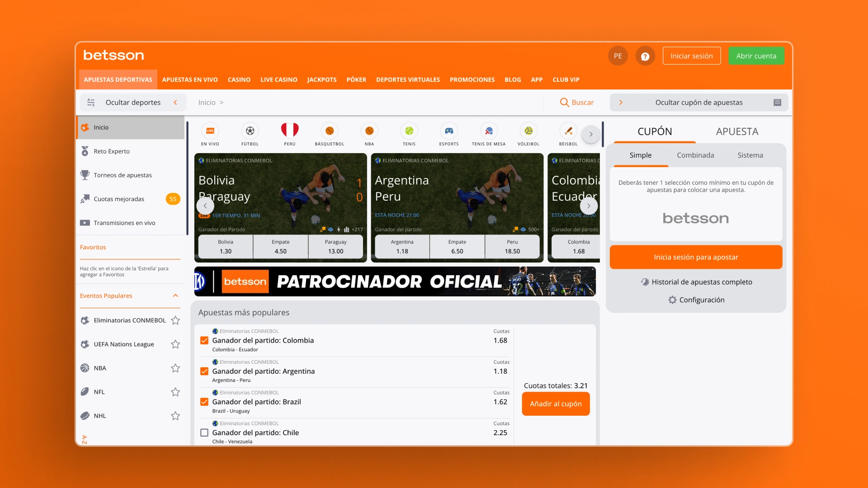Select the Fútbol sport icon
Screen dimensions: 868x488
click(x=250, y=131)
